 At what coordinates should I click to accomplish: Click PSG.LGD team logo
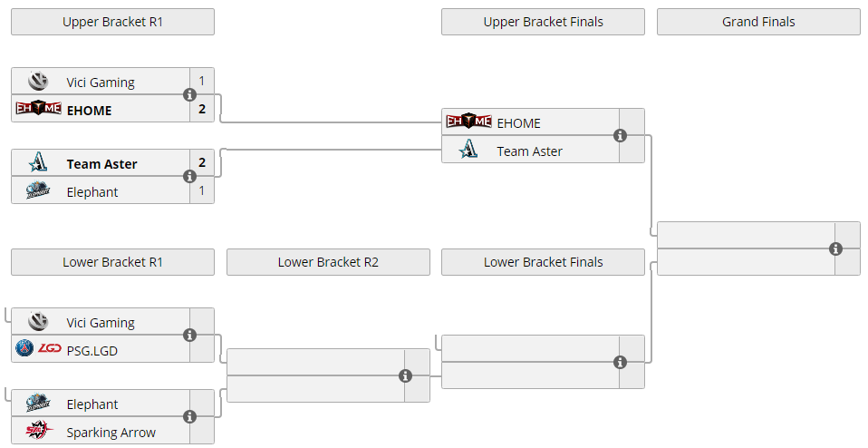point(38,350)
